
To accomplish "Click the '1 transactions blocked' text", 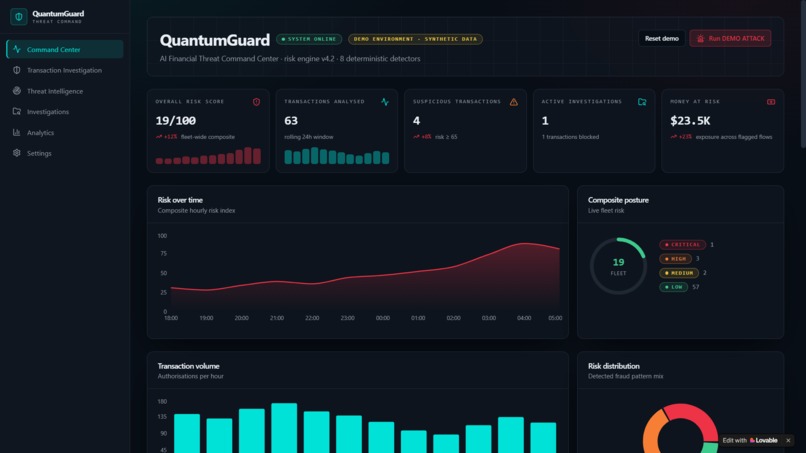I will (570, 137).
